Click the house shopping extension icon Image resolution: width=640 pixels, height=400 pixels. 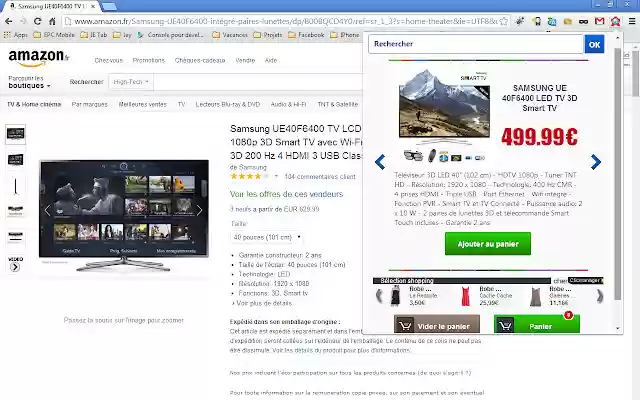pyautogui.click(x=616, y=21)
